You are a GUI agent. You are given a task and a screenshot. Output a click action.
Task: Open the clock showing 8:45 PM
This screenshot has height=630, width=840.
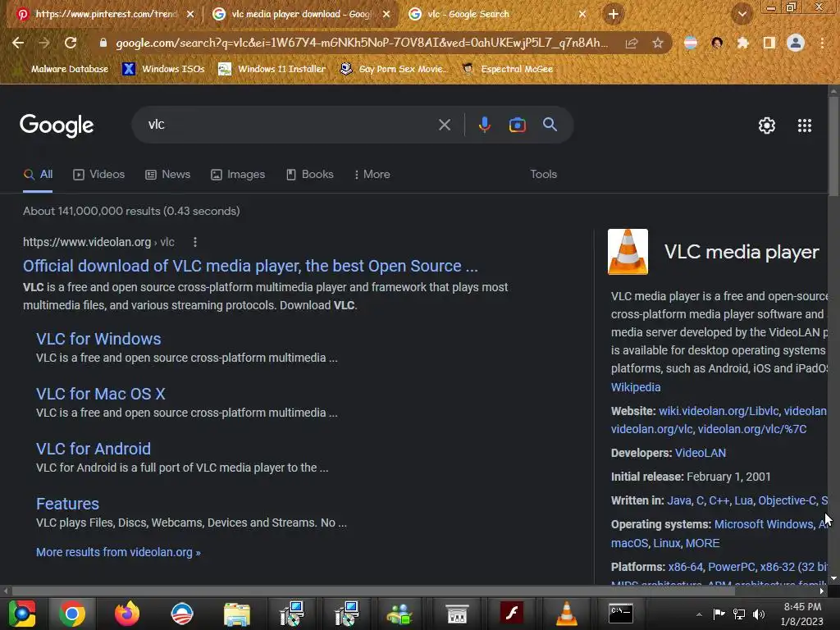(x=802, y=614)
